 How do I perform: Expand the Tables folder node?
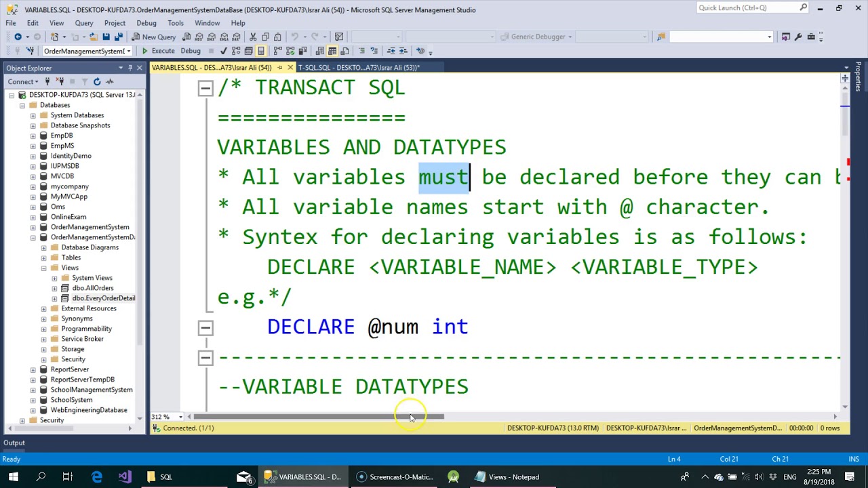point(43,258)
